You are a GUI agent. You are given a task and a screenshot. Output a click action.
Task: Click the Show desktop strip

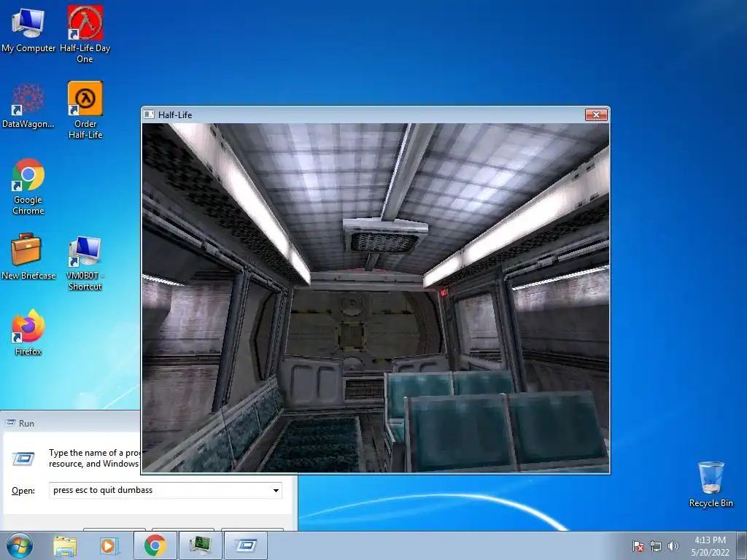coord(742,545)
